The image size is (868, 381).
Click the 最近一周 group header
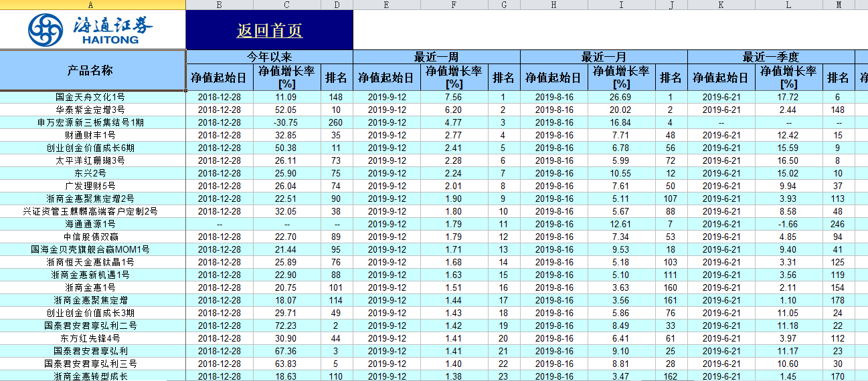436,57
